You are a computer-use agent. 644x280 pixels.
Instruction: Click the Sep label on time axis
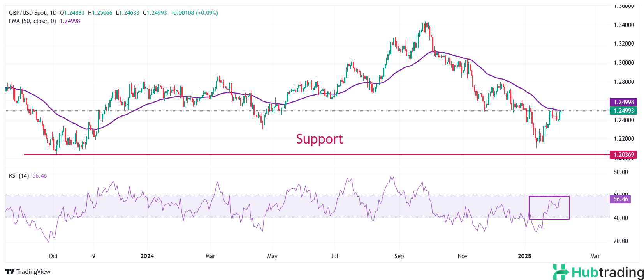point(399,256)
